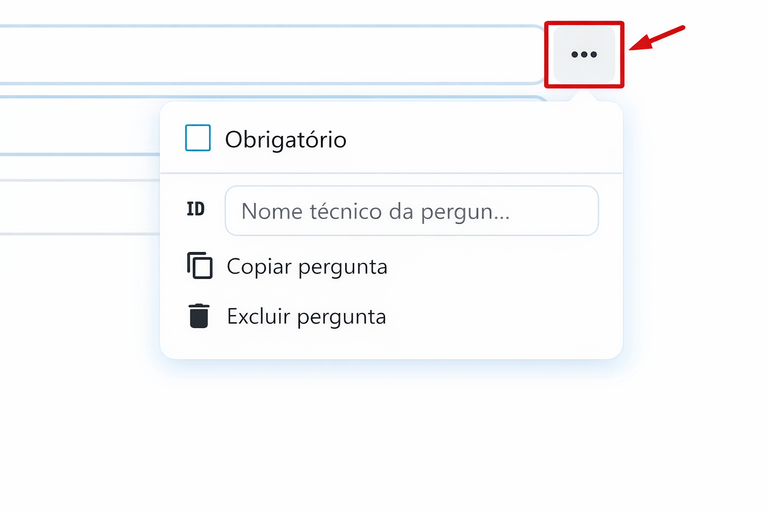Click the trash can delete icon
This screenshot has height=512, width=768.
(200, 317)
